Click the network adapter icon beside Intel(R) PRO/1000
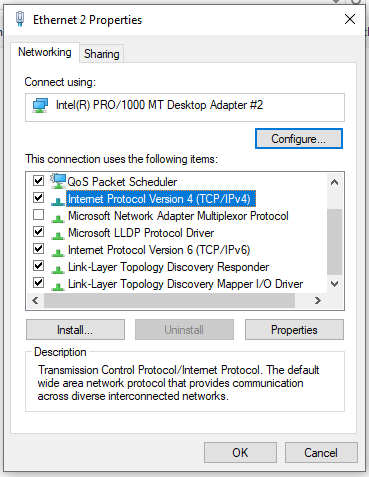This screenshot has height=477, width=369. coord(40,105)
